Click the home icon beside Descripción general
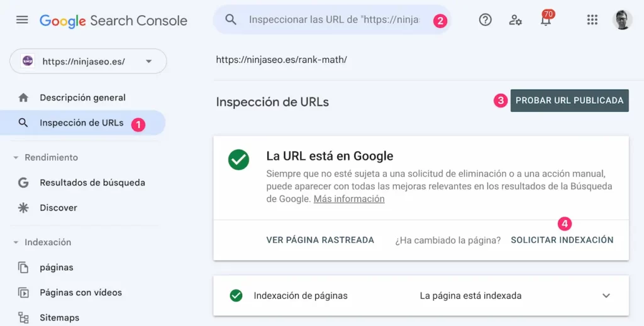Viewport: 644px width, 326px height. pyautogui.click(x=23, y=97)
